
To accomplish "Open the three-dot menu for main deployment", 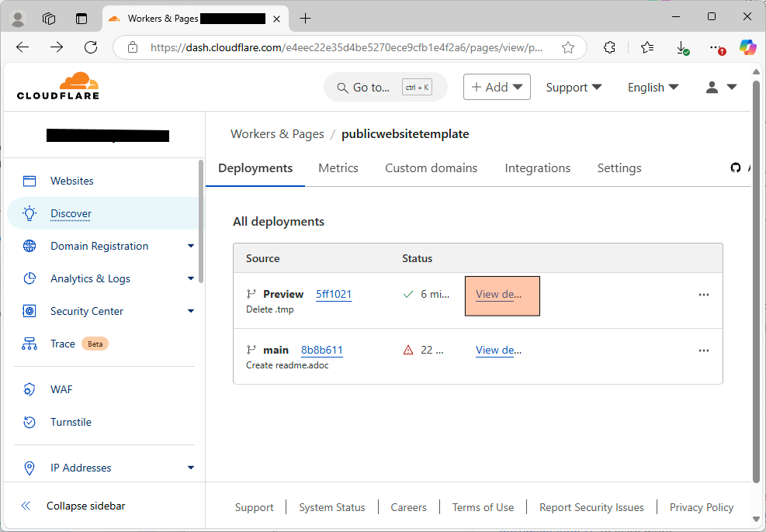I will [703, 351].
